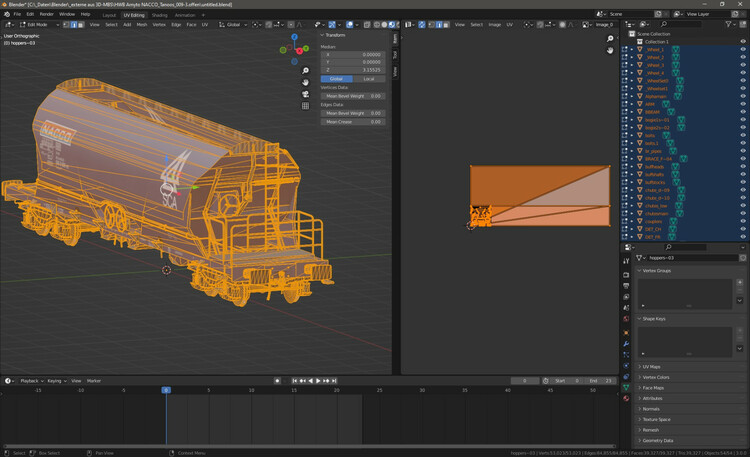Switch to the Layout workspace tab
The width and height of the screenshot is (750, 457).
109,15
